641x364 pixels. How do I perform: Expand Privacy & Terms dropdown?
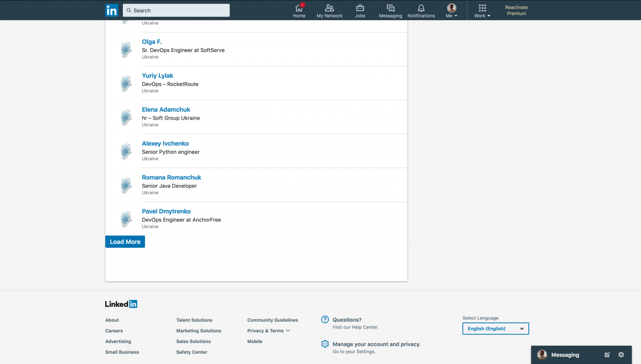click(269, 331)
